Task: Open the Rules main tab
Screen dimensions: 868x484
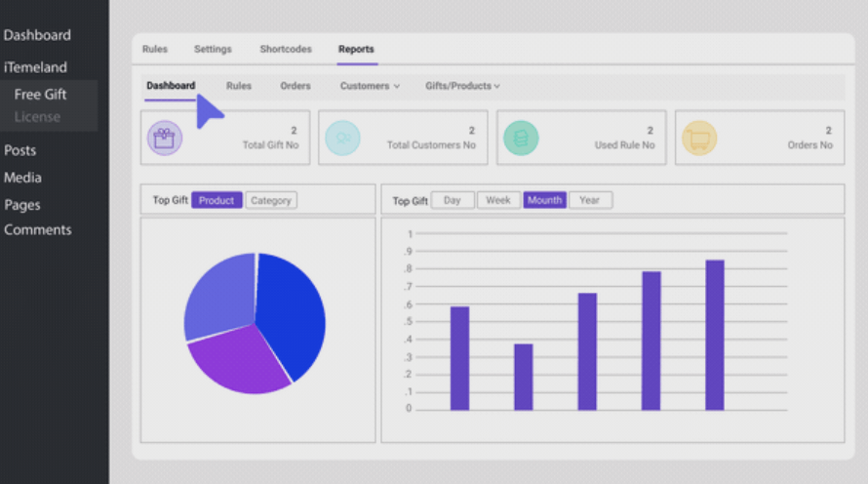Action: point(154,49)
